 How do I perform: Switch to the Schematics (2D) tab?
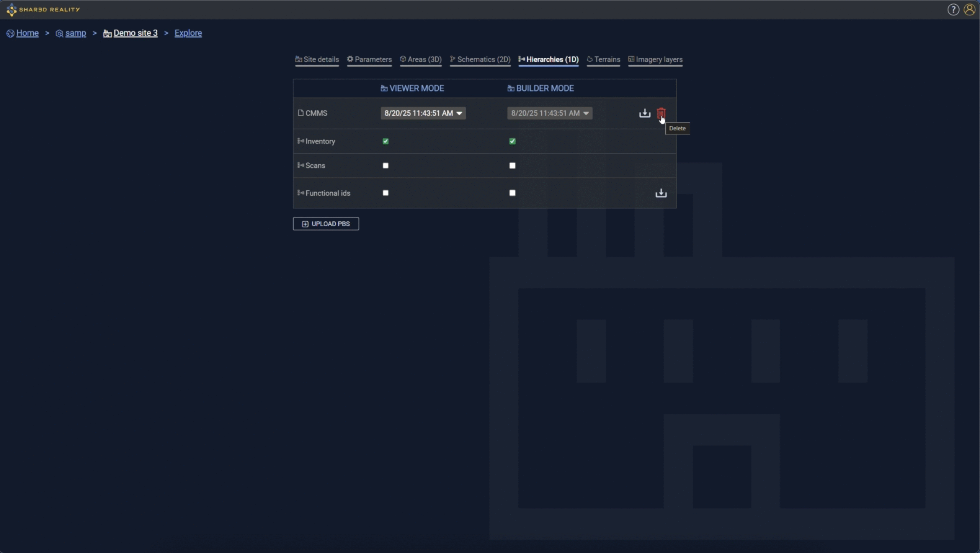pyautogui.click(x=480, y=59)
